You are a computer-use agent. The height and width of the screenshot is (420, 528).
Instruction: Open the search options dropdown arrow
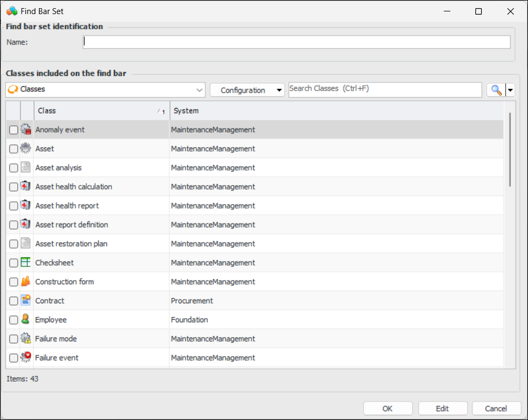pos(511,90)
